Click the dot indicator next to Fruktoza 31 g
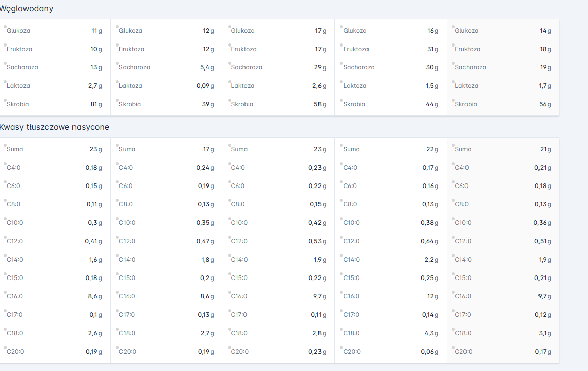Image resolution: width=588 pixels, height=371 pixels. (341, 45)
